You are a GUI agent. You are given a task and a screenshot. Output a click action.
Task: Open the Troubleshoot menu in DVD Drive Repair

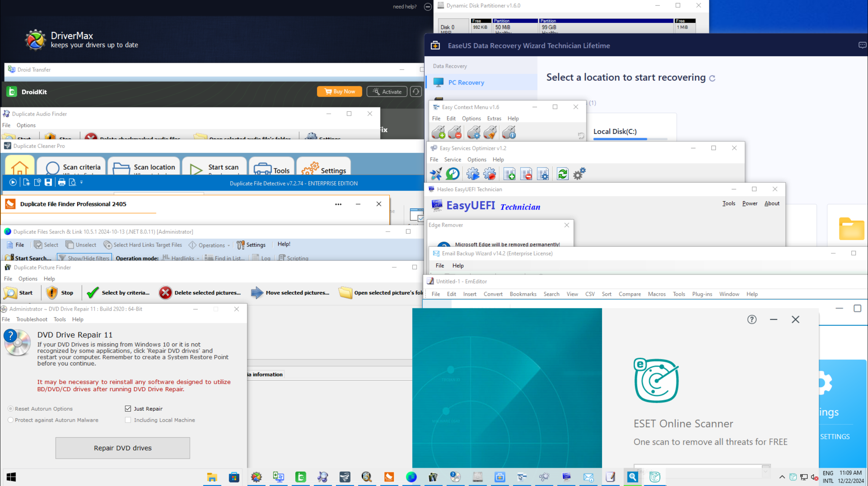point(32,319)
